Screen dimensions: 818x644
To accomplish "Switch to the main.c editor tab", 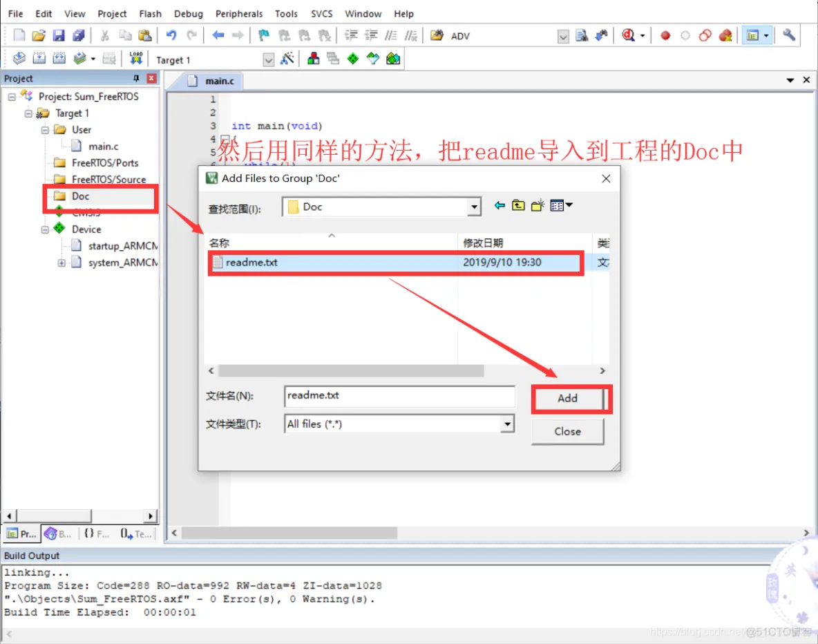I will [x=214, y=81].
